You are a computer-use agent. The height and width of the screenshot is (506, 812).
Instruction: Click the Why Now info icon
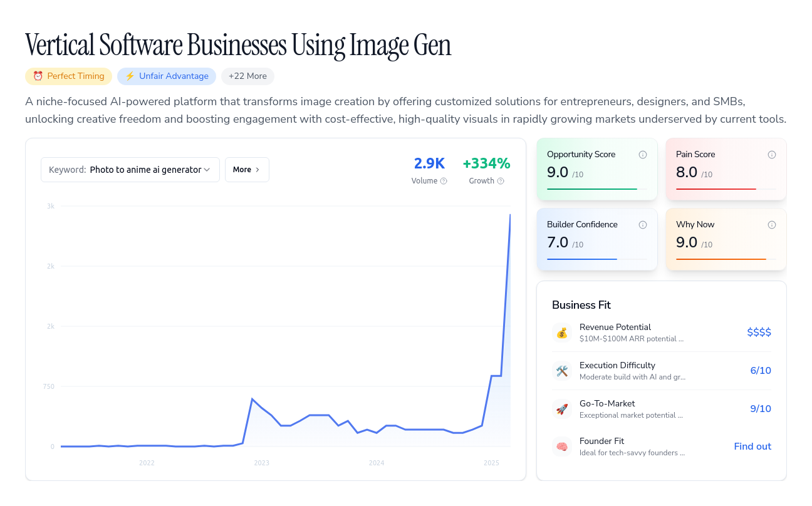pyautogui.click(x=771, y=225)
